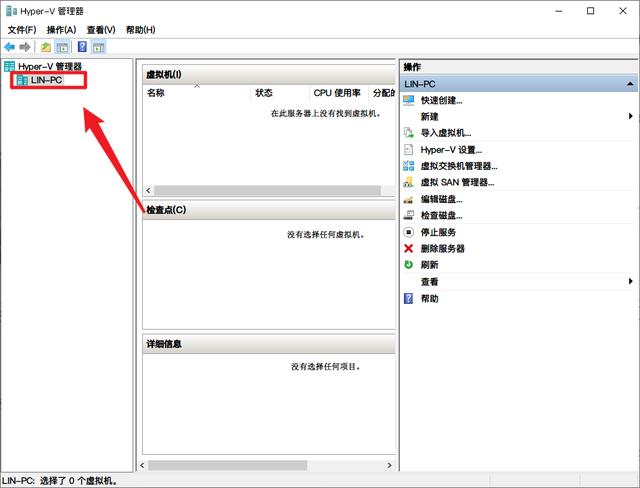This screenshot has height=488, width=640.
Task: Close the Hyper-V 管理器 window
Action: 623,11
